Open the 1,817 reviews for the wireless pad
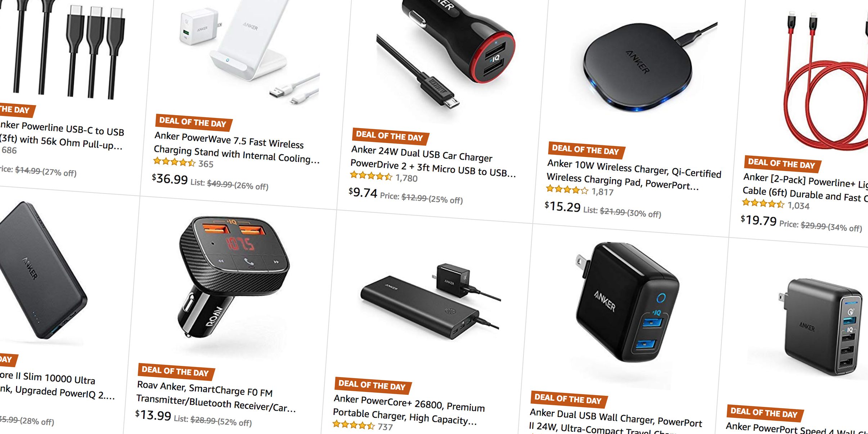This screenshot has width=868, height=434. [602, 192]
